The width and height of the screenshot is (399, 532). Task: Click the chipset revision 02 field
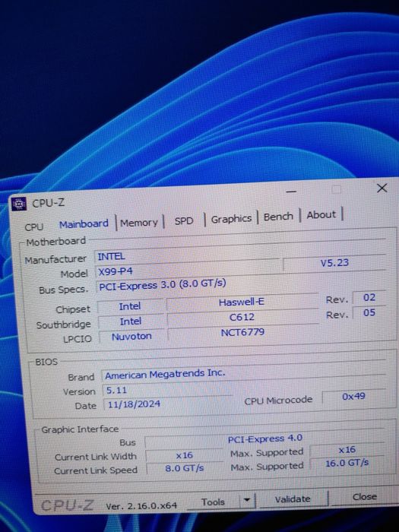369,298
